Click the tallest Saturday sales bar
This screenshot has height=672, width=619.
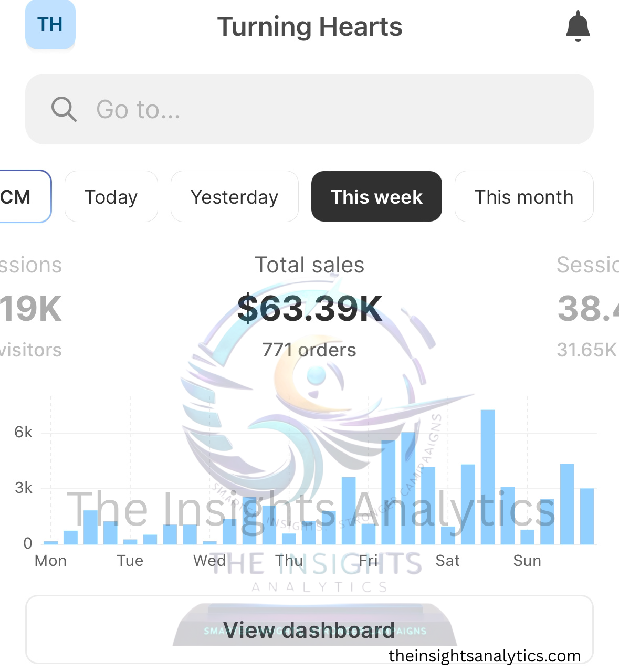[487, 477]
